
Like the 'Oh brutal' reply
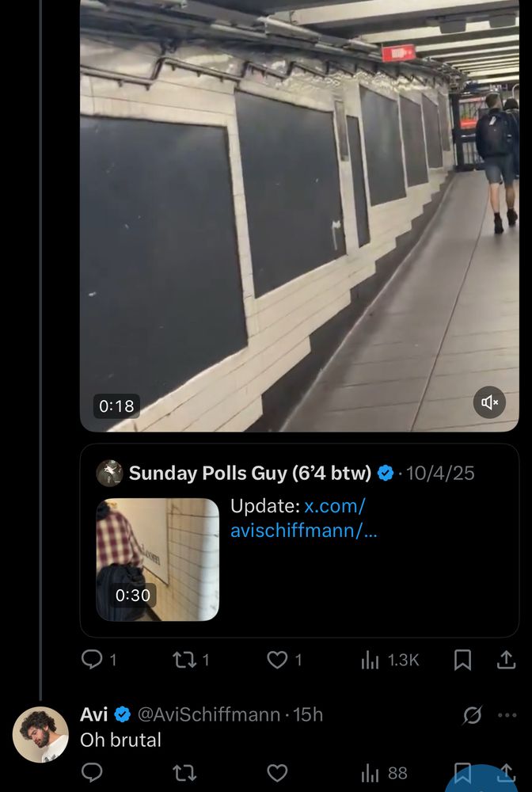coord(277,773)
